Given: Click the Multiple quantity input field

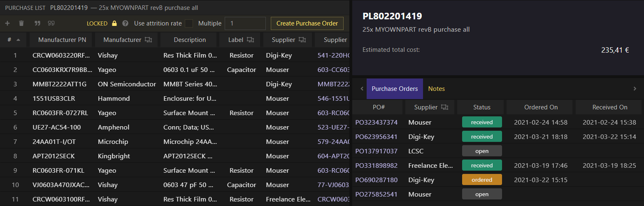Looking at the screenshot, I should click(x=245, y=23).
